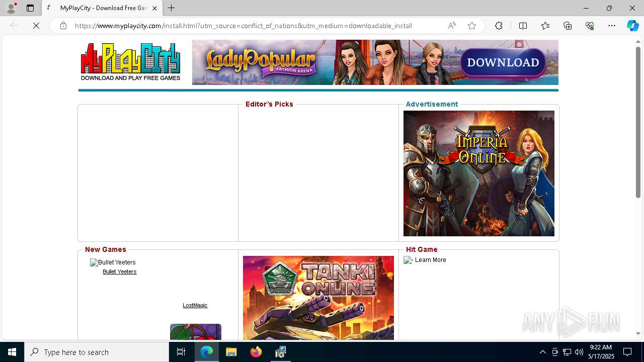Click the Bullet Yeeters broken image
Image resolution: width=644 pixels, height=362 pixels.
pos(113,262)
